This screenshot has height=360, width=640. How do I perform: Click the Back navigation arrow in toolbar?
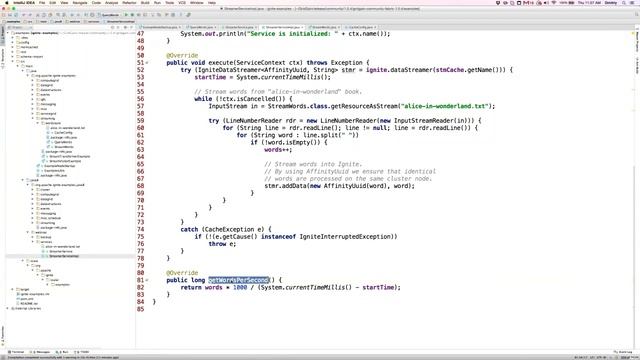click(72, 15)
